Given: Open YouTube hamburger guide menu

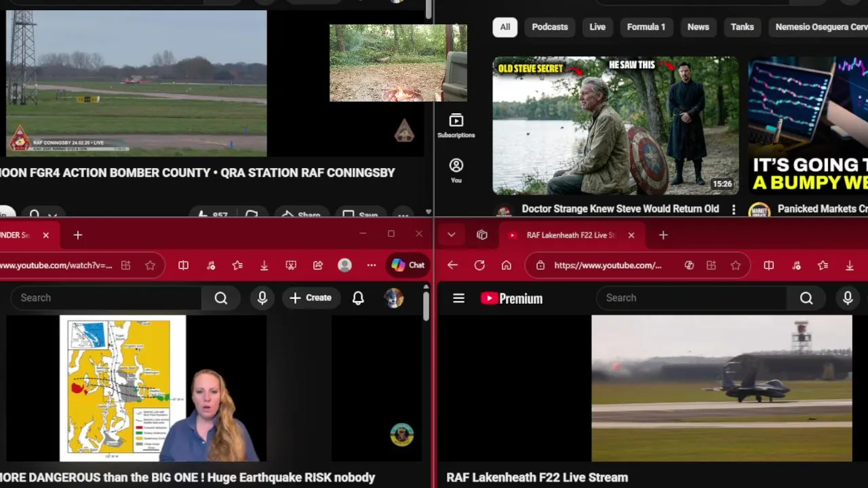Looking at the screenshot, I should pos(458,298).
